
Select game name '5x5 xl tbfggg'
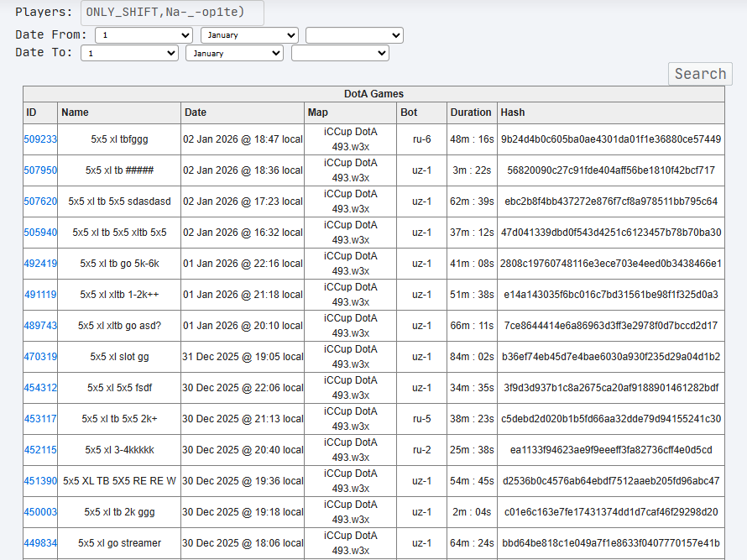coord(119,139)
